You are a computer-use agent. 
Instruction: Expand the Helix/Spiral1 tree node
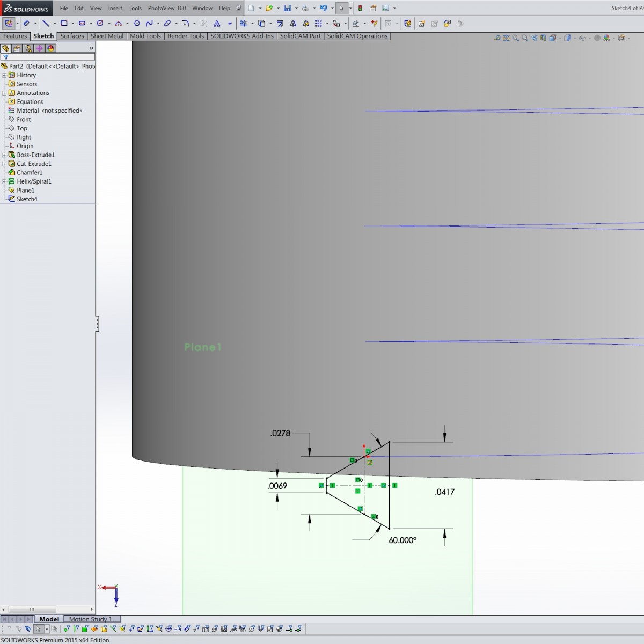coord(4,181)
